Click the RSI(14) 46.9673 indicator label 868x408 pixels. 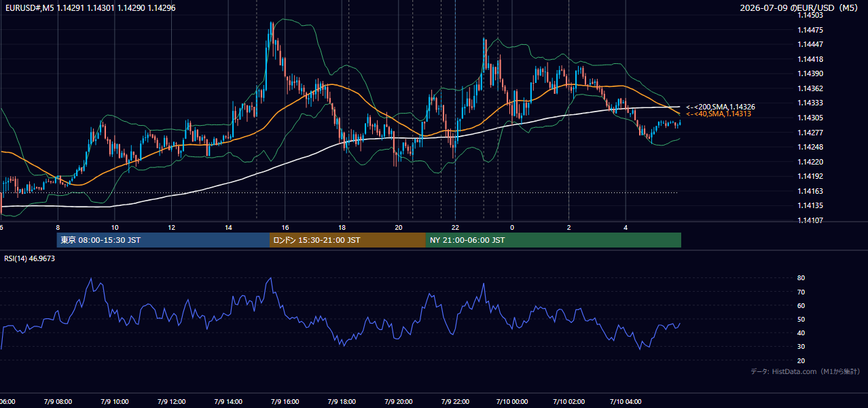coord(30,258)
